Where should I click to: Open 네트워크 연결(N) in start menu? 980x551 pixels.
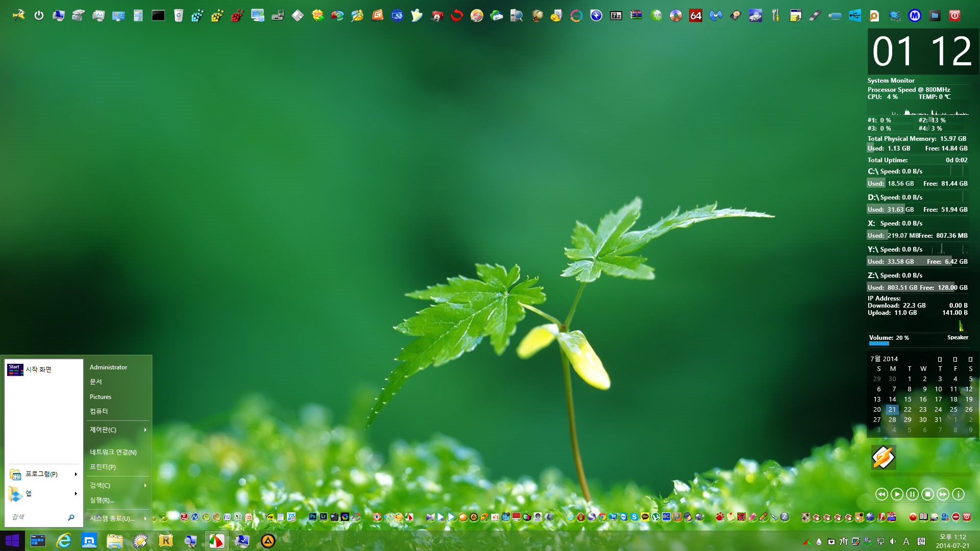[113, 452]
